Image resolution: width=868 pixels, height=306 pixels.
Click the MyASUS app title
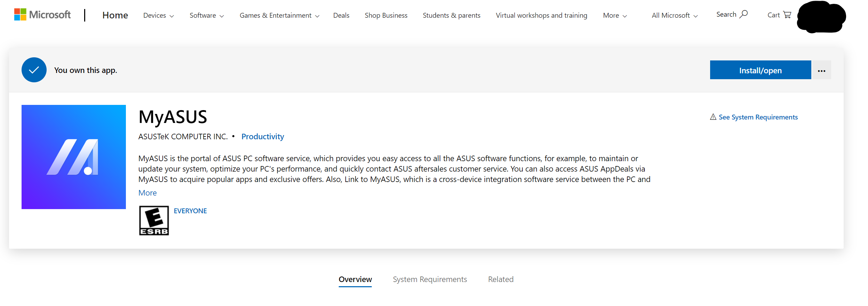click(173, 117)
